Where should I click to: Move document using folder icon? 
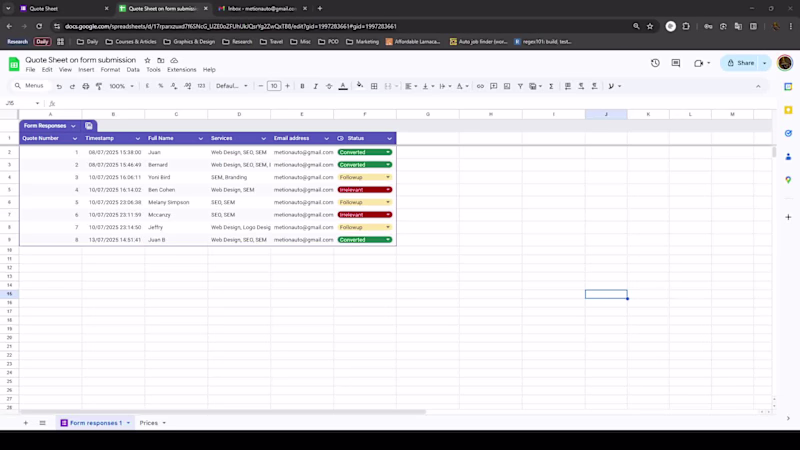(x=161, y=60)
